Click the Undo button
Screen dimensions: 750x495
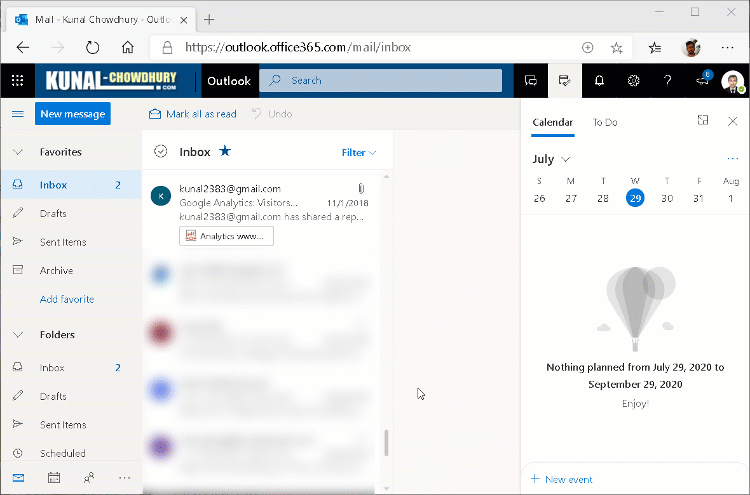point(272,114)
